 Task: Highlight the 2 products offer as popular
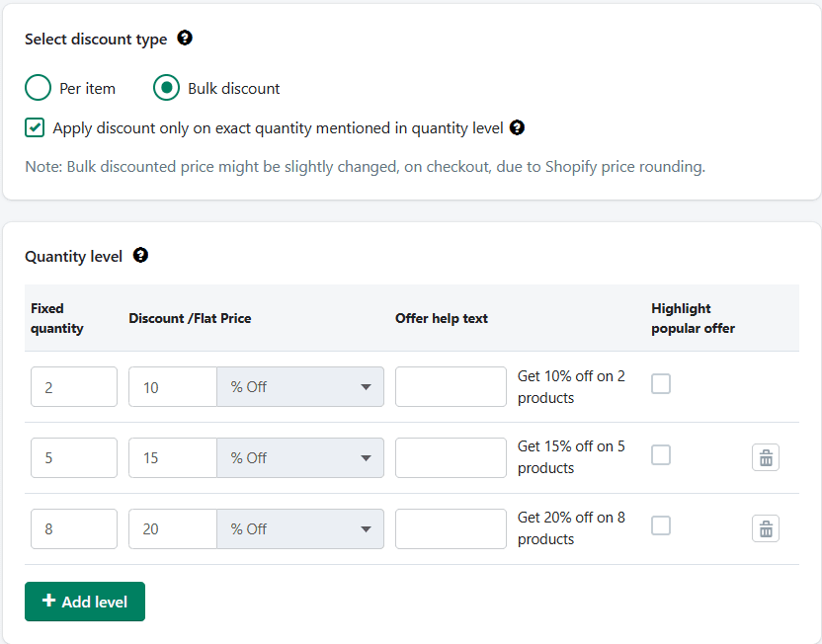coord(661,384)
